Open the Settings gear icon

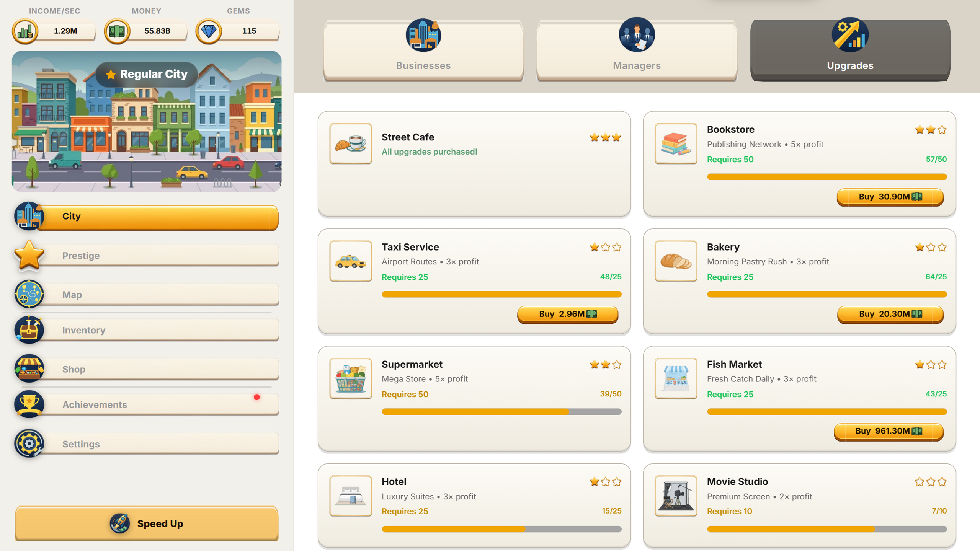pyautogui.click(x=29, y=443)
